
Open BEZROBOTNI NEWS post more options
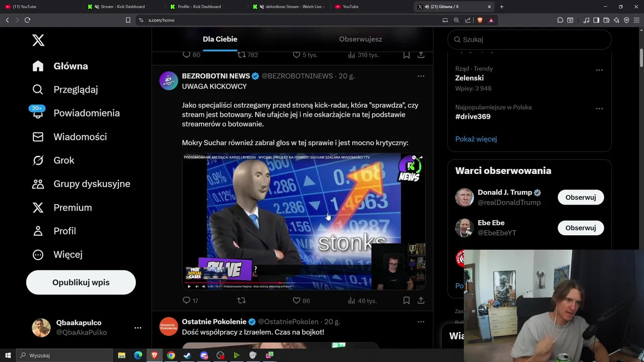click(421, 76)
